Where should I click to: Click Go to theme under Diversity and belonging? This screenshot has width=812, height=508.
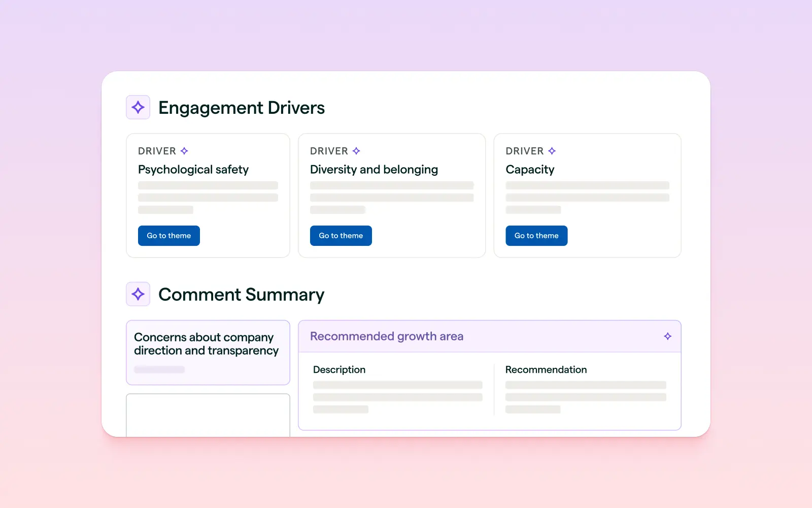coord(341,235)
